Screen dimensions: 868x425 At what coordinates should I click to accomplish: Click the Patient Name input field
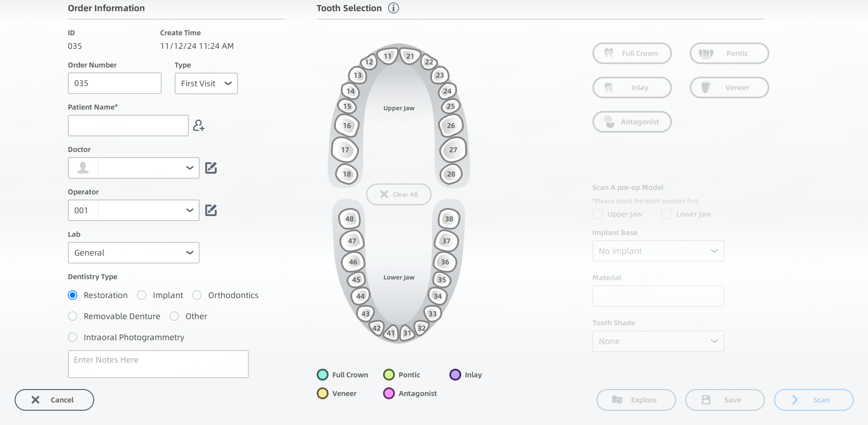[x=128, y=125]
